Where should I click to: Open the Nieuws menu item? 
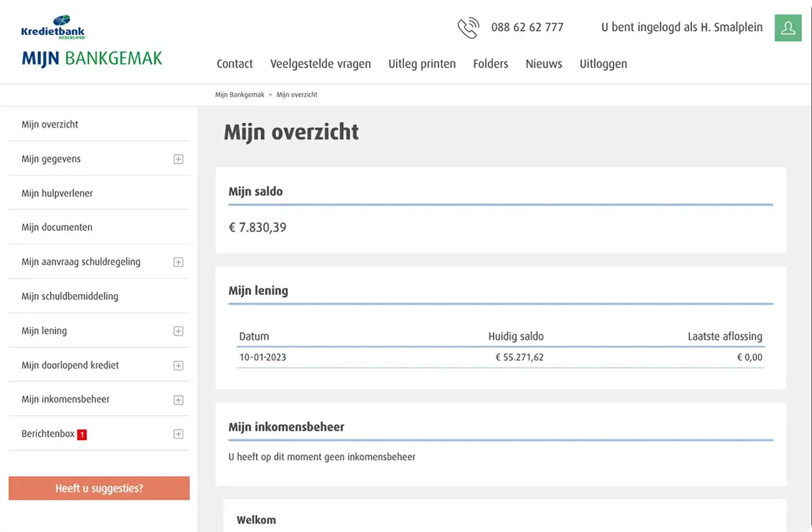click(543, 64)
